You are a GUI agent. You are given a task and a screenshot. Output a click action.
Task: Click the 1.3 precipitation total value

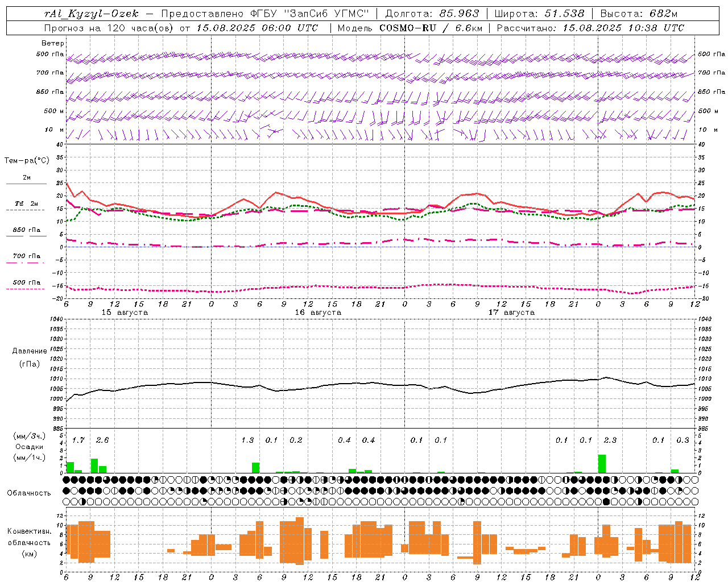pyautogui.click(x=247, y=440)
